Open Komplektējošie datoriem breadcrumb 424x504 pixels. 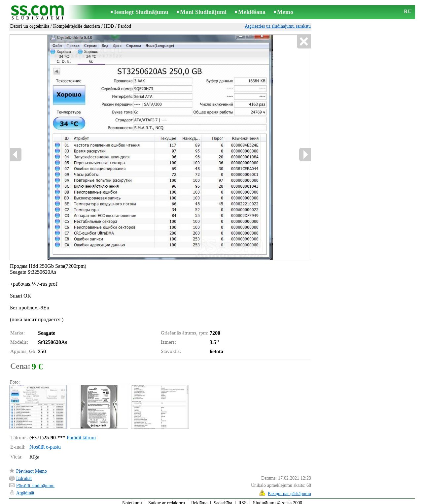pos(77,26)
